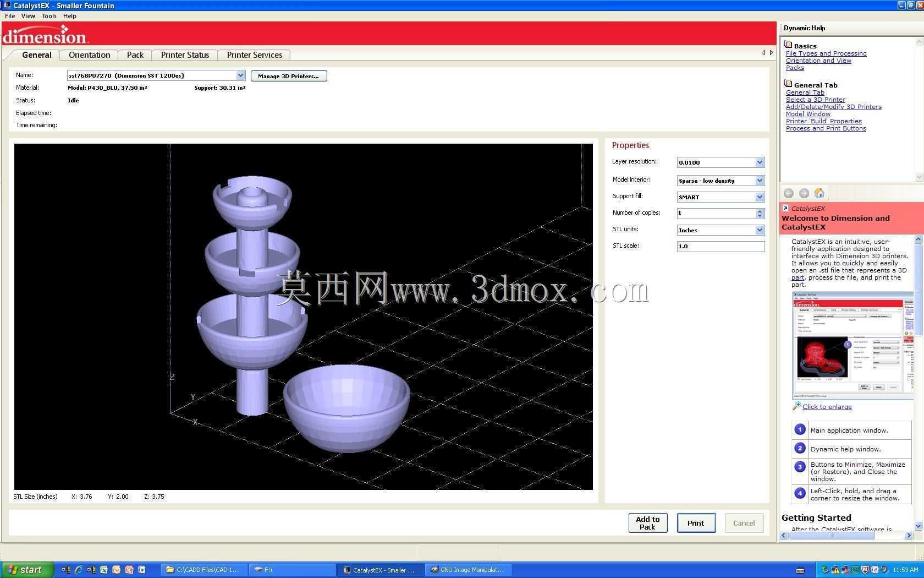Click the fountain 3D model in viewport
Image resolution: width=924 pixels, height=578 pixels.
(252, 295)
